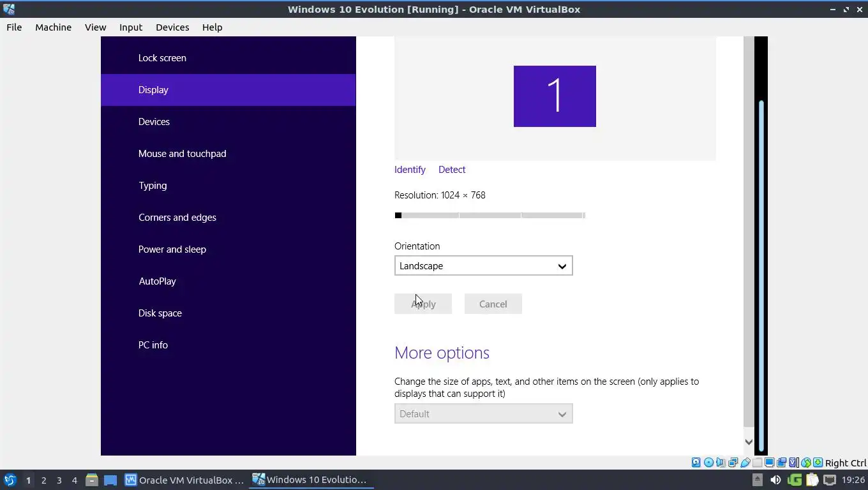Select workspace 1 in the taskbar

(x=28, y=480)
